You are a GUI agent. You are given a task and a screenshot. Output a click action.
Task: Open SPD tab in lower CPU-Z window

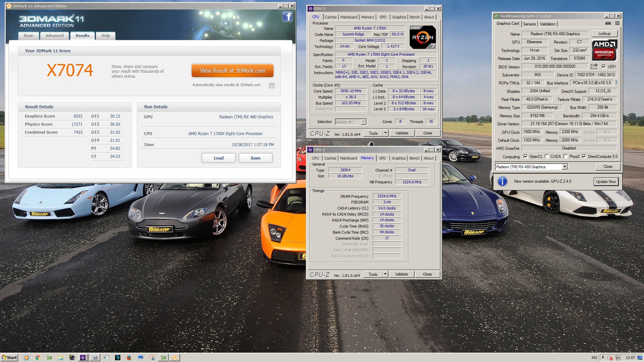(382, 158)
